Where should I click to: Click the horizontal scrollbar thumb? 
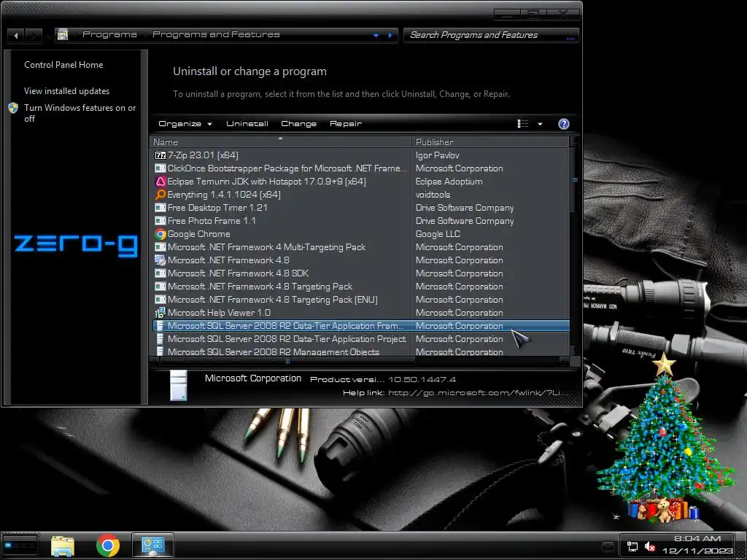[287, 362]
